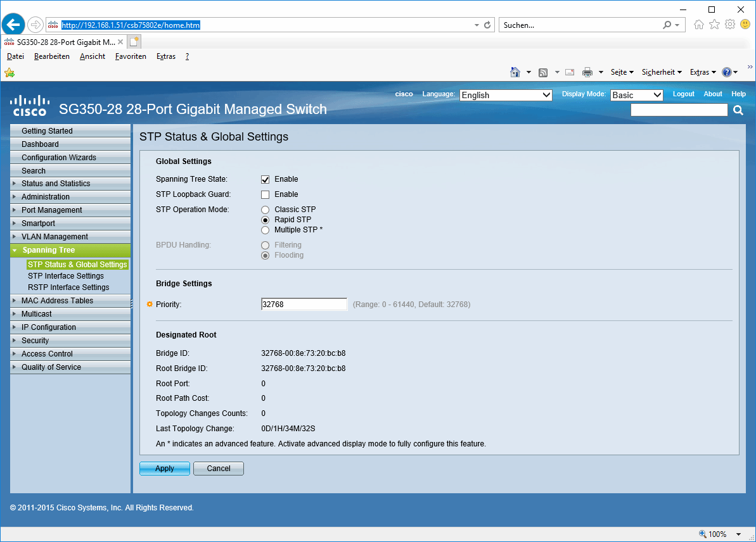Select the Classic STP radio button
Viewport: 756px width, 542px height.
265,210
